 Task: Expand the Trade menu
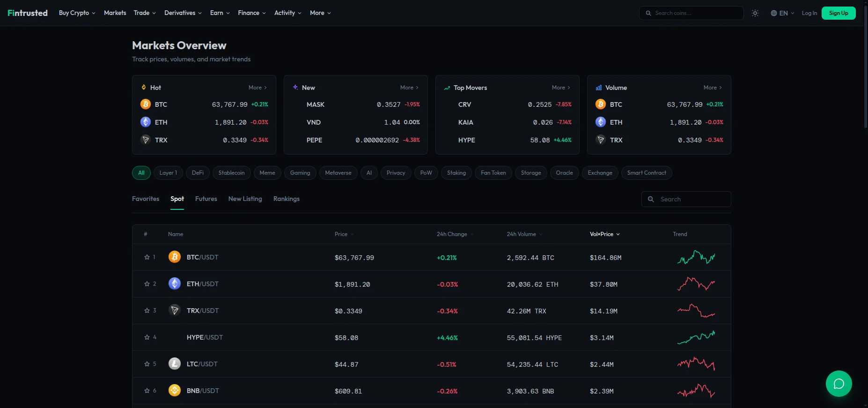coord(145,13)
